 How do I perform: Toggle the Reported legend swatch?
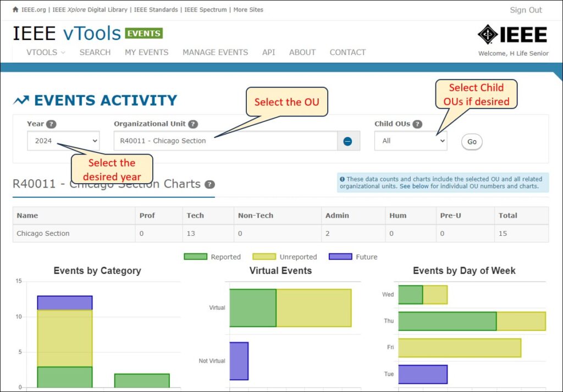pos(195,257)
